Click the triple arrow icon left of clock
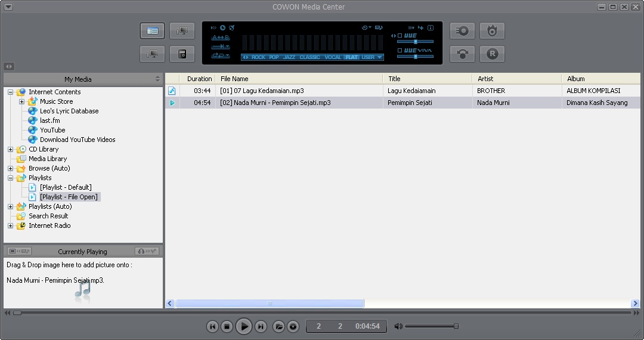Screen dimensions: 644x340 click(213, 27)
